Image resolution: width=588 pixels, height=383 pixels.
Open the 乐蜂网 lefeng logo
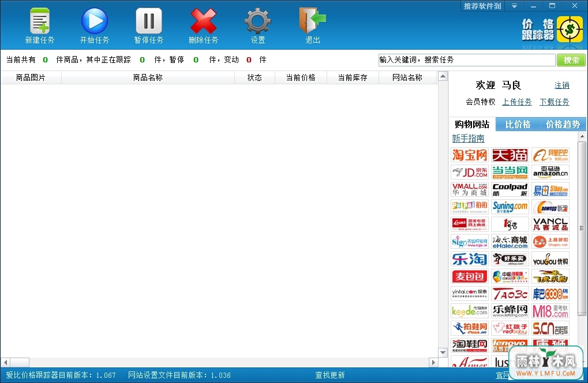[x=510, y=311]
